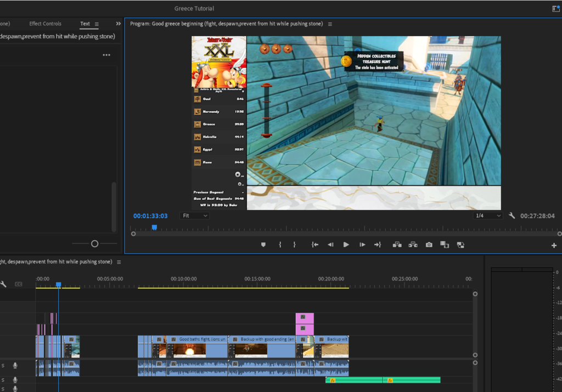Screen dimensions: 562x392
Task: Click the Mark In button
Action: 280,245
